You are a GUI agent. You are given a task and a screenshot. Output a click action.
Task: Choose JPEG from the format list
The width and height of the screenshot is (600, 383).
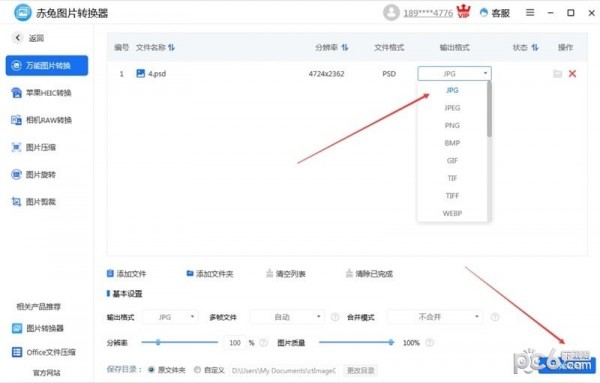pyautogui.click(x=452, y=108)
